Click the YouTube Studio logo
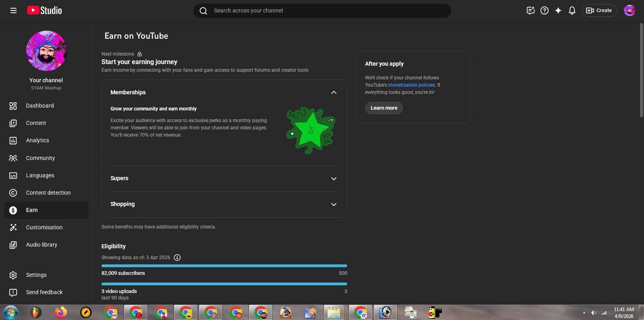 pos(44,10)
